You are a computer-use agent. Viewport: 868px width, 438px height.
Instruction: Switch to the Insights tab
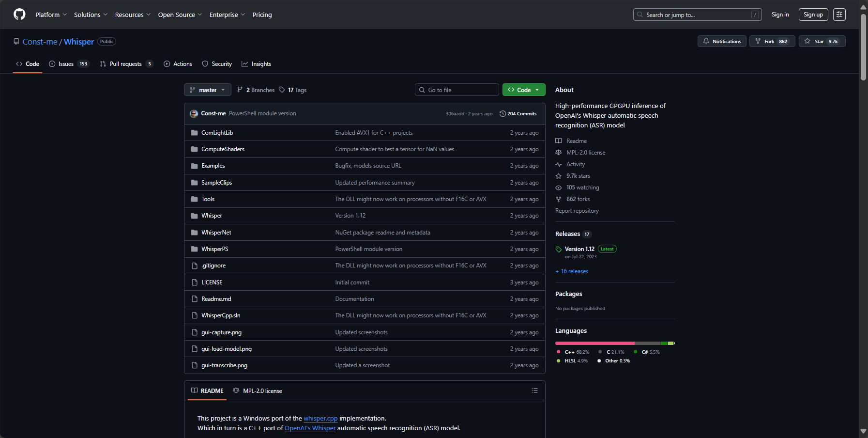[257, 64]
